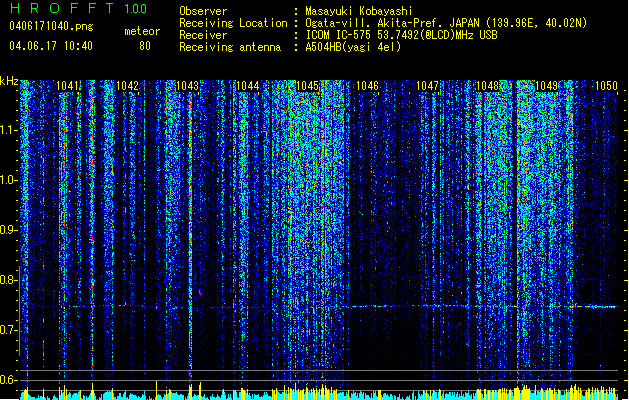Click the HROFFT program title
The width and height of the screenshot is (629, 400).
(x=62, y=8)
